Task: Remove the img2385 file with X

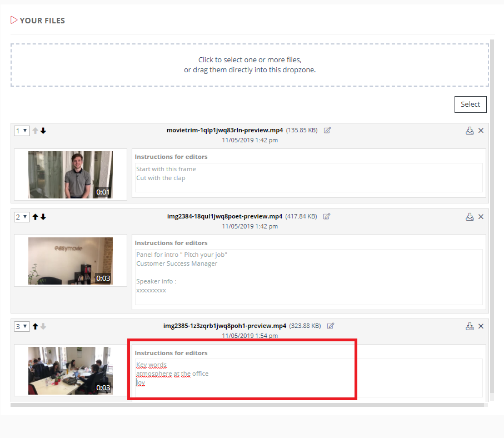Action: [x=481, y=326]
